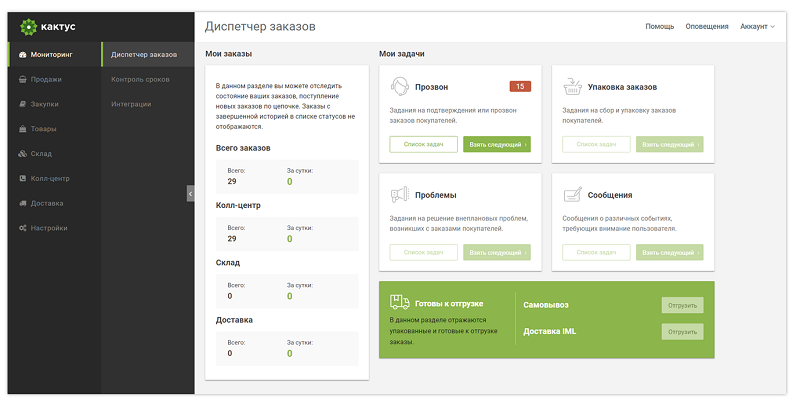Select Склад in the sidebar
The height and width of the screenshot is (404, 800).
(x=42, y=154)
